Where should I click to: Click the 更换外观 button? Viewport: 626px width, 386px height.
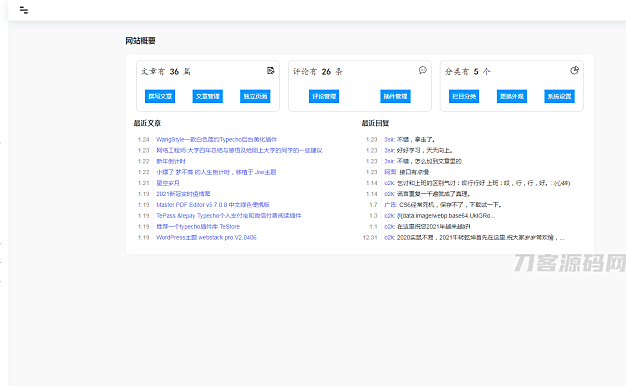512,96
